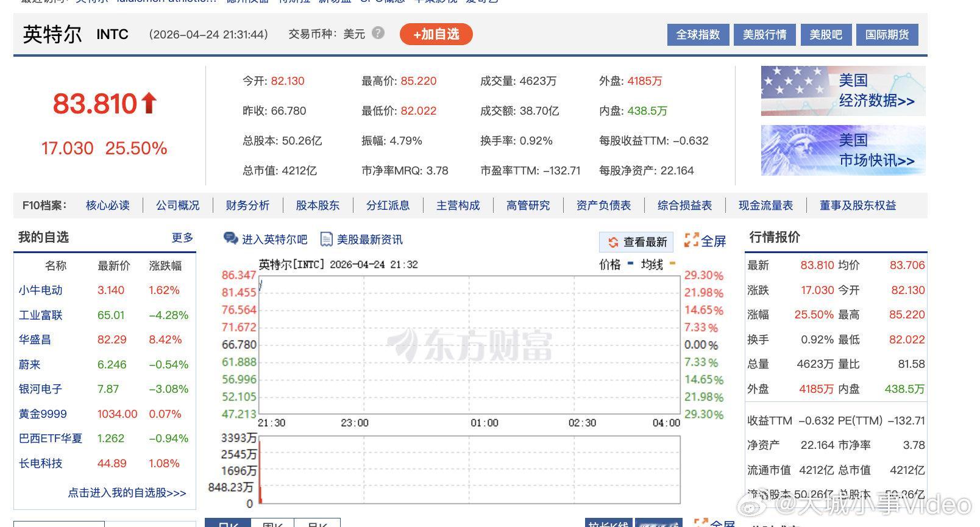Click the 价格 legend label on chart
Screen dimensions: 980x527
[610, 265]
